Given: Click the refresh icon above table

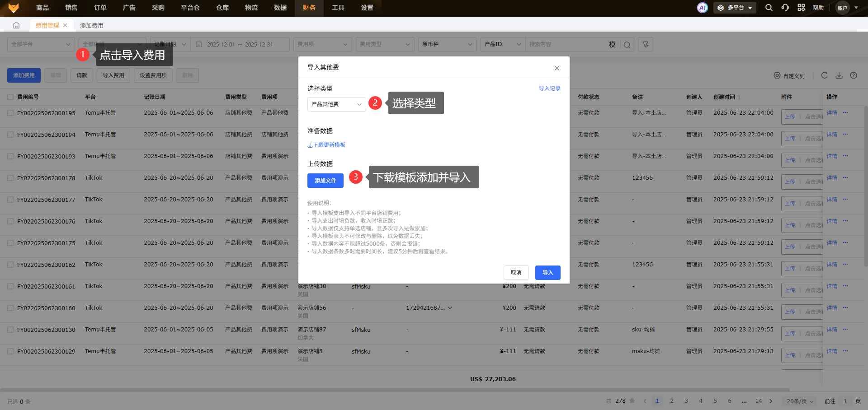Looking at the screenshot, I should [x=824, y=75].
